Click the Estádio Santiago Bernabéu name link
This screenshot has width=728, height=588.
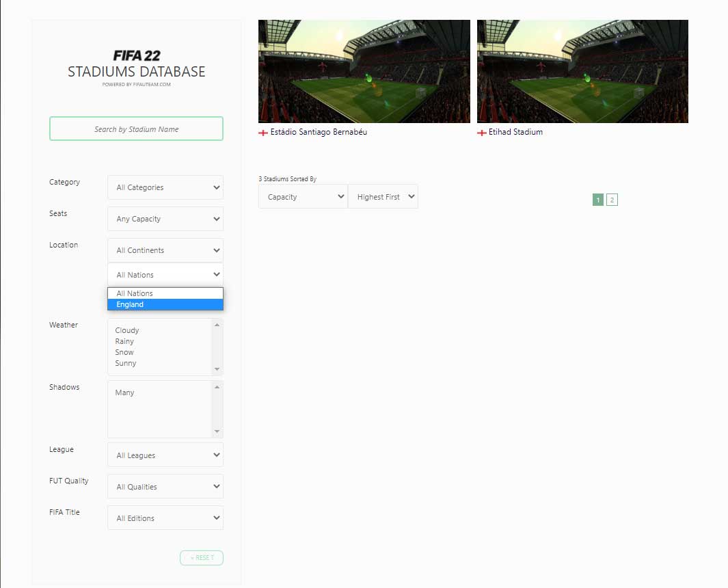click(x=319, y=132)
